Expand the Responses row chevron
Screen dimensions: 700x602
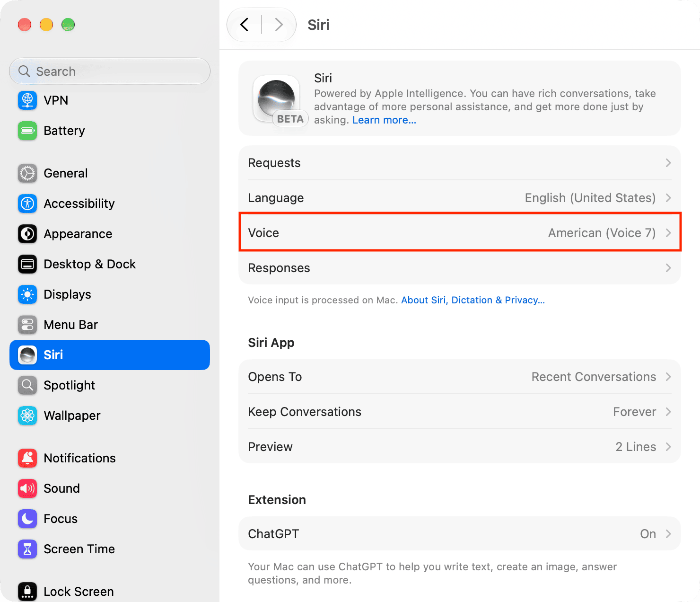pos(668,268)
